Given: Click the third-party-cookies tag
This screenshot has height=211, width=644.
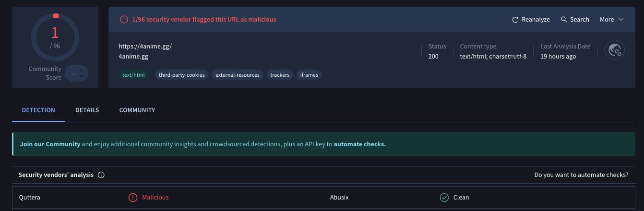Looking at the screenshot, I should (181, 75).
